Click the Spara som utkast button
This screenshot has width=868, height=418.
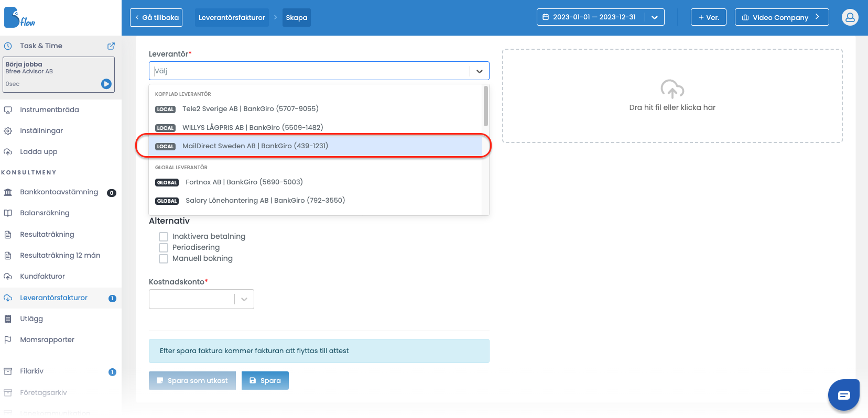click(x=192, y=380)
